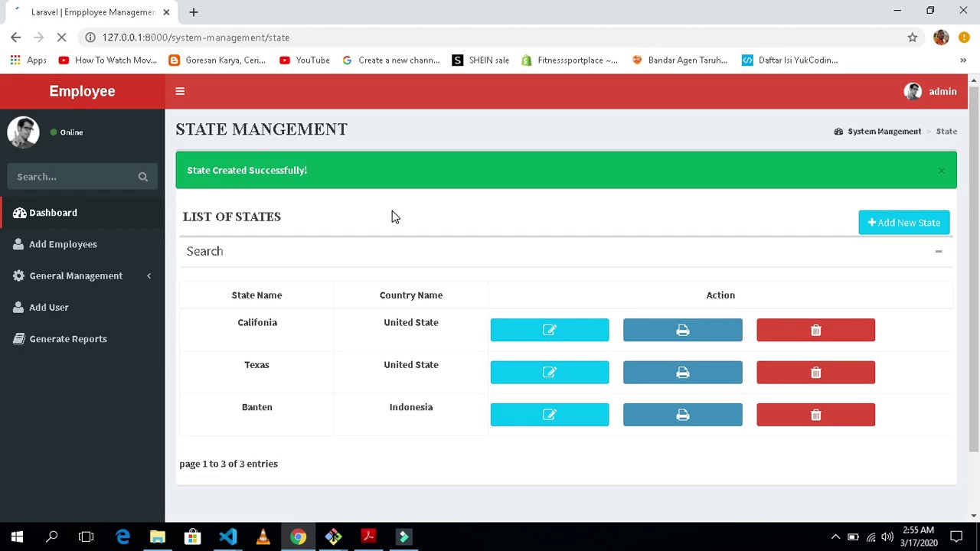Open the System Management breadcrumb link
Image resolution: width=980 pixels, height=551 pixels.
[x=884, y=131]
